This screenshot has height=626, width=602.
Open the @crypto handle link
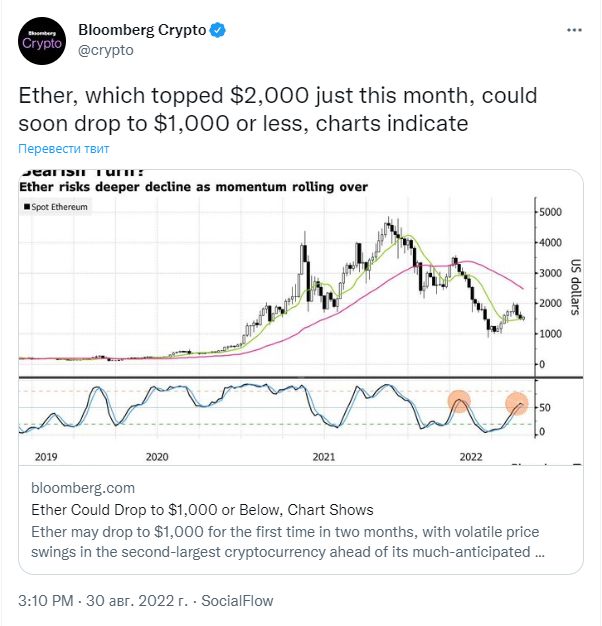pyautogui.click(x=106, y=50)
